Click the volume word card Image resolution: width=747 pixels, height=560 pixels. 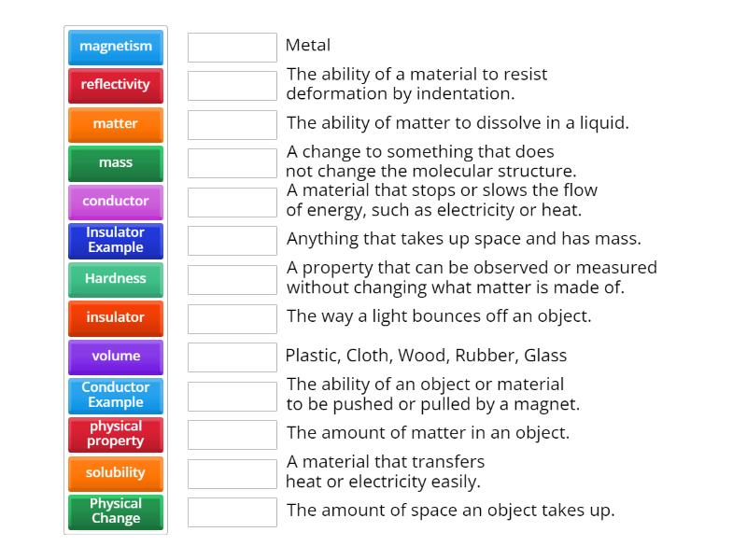pos(115,357)
